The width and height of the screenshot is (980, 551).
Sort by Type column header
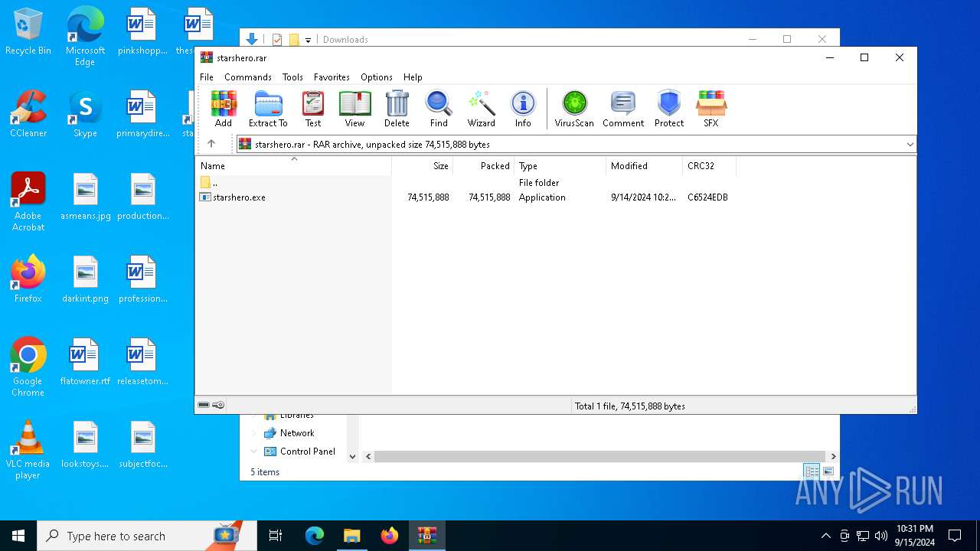click(x=560, y=165)
